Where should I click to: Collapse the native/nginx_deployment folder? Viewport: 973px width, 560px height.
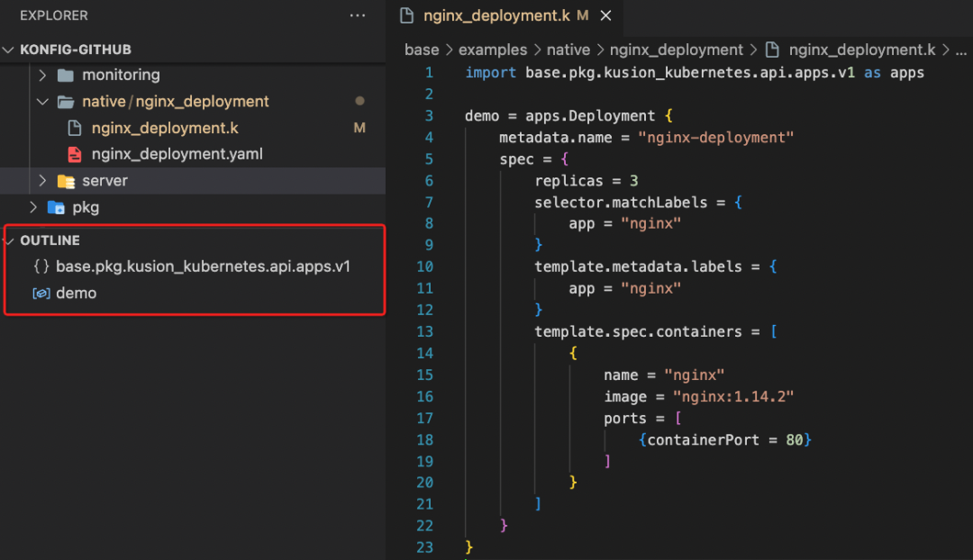(x=42, y=102)
